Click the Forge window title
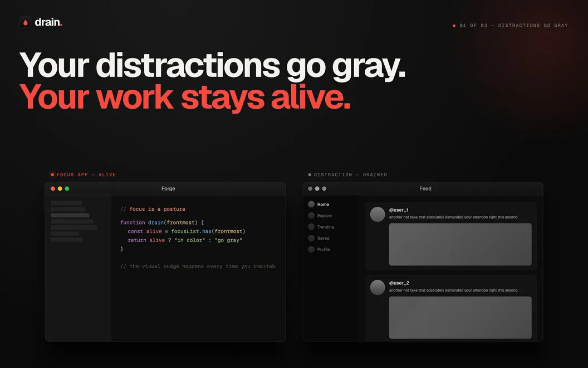The height and width of the screenshot is (368, 588). pos(168,188)
